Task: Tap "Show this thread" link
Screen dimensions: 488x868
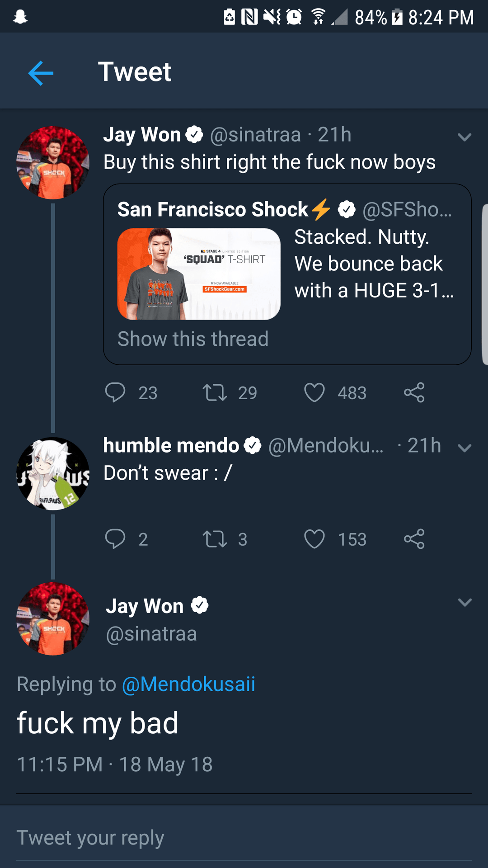Action: [x=193, y=339]
